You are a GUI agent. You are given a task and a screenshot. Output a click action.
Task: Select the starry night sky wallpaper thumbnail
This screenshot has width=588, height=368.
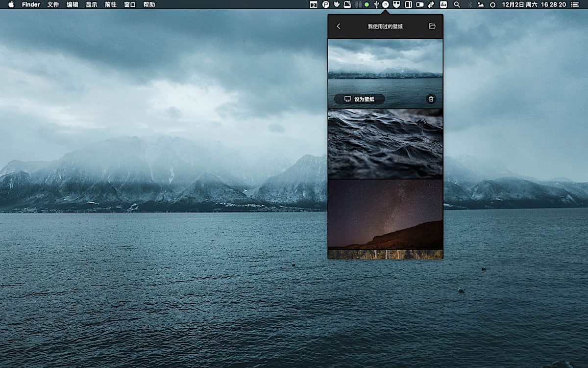385,214
